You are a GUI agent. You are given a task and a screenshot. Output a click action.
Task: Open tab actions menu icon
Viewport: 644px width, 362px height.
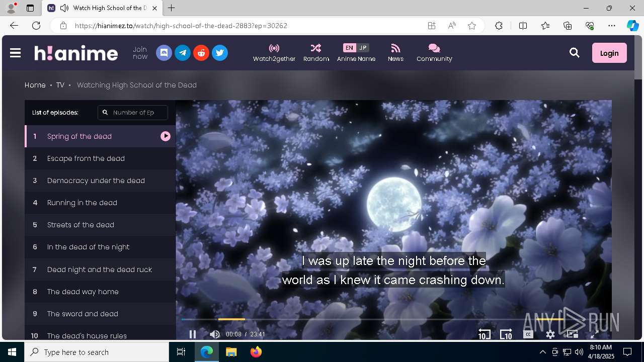(30, 8)
